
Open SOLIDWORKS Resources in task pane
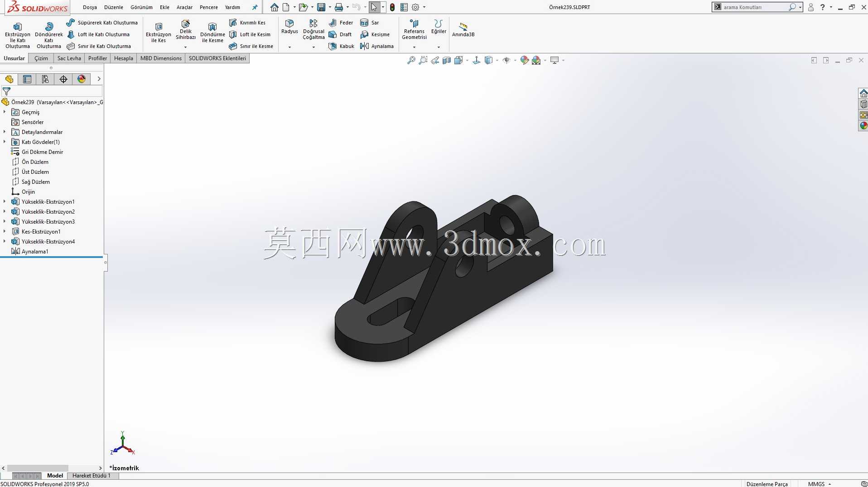click(863, 94)
